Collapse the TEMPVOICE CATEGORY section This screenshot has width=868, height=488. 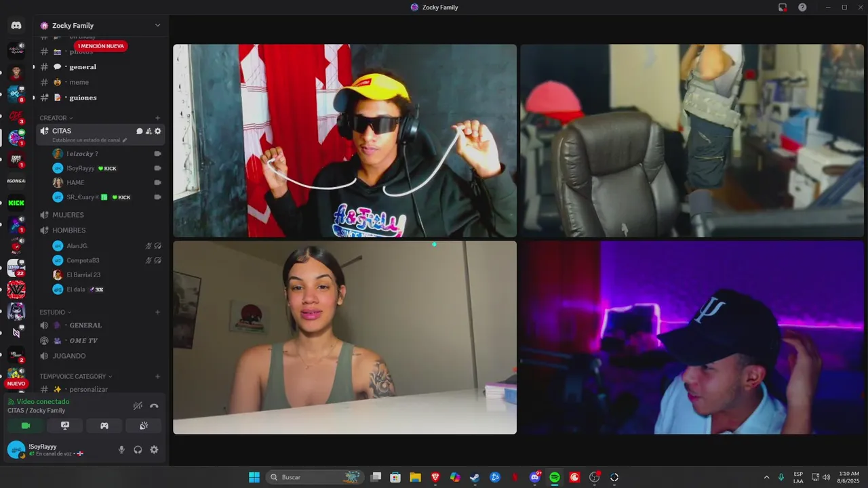(76, 376)
